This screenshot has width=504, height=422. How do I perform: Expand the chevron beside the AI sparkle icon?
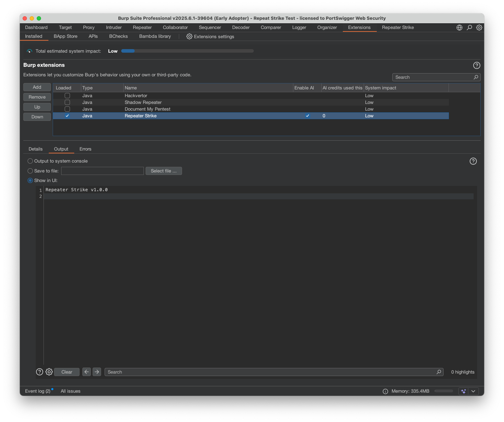[473, 391]
